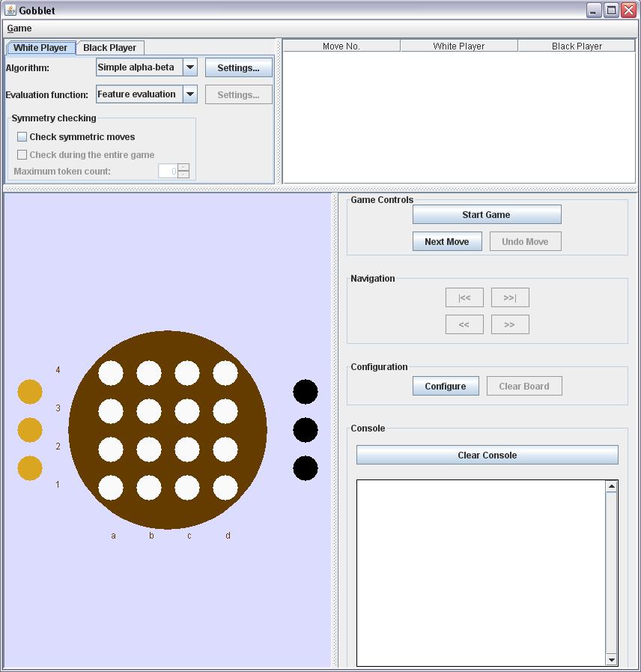Minimize the Gobblet window
The image size is (641, 672).
click(x=593, y=10)
